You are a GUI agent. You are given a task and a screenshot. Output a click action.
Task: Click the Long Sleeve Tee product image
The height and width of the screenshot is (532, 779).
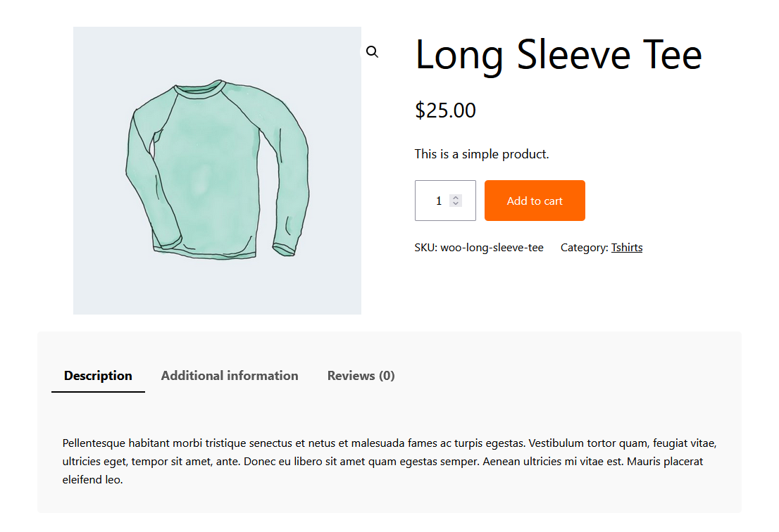pos(217,170)
